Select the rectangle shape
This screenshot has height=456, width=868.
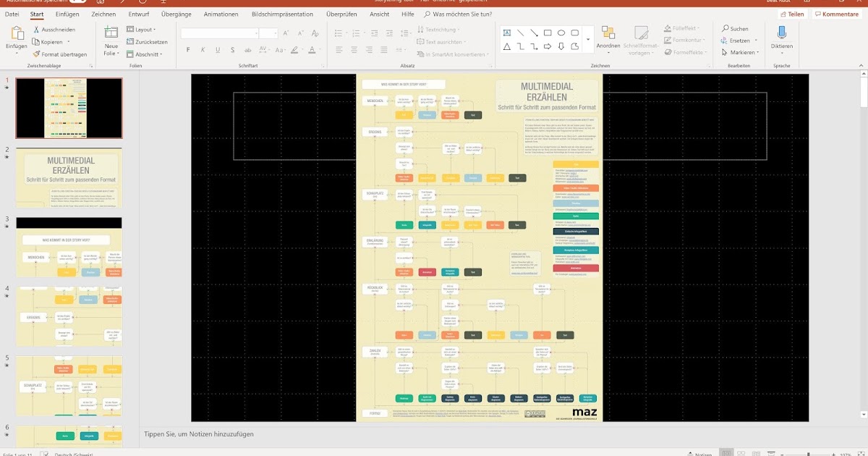[548, 33]
